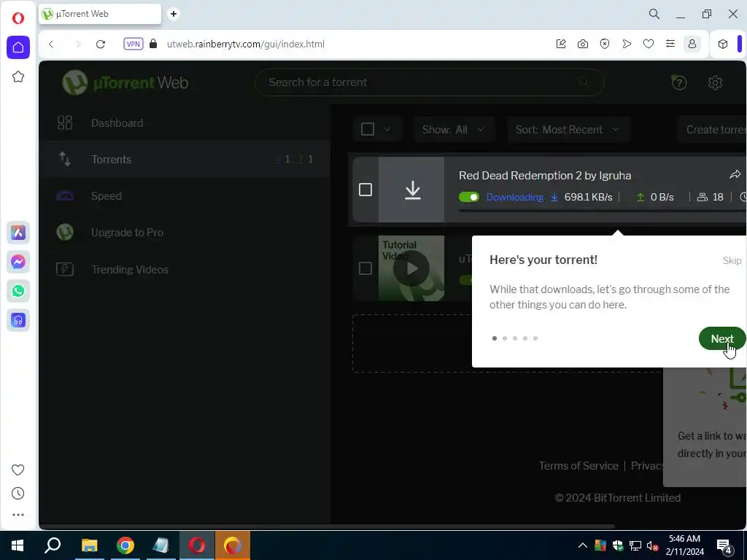Screen dimensions: 747x560
Task: Open the Opera account profile icon
Action: [x=692, y=44]
